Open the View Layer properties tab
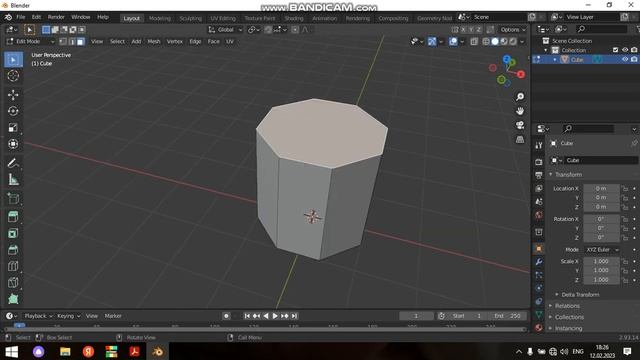640x360 pixels. pos(539,188)
